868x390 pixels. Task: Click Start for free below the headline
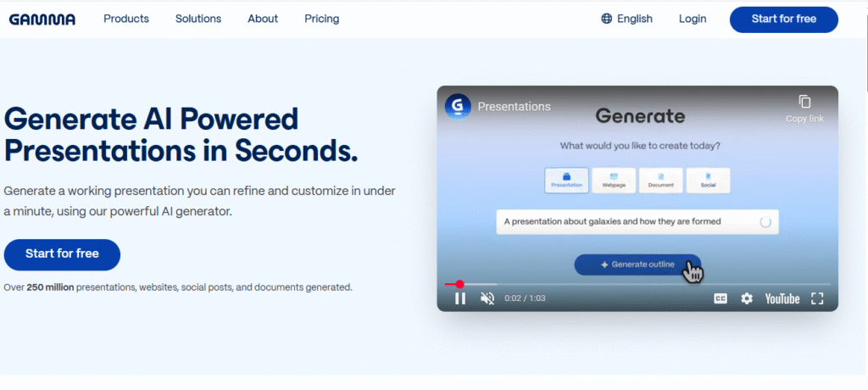coord(62,254)
